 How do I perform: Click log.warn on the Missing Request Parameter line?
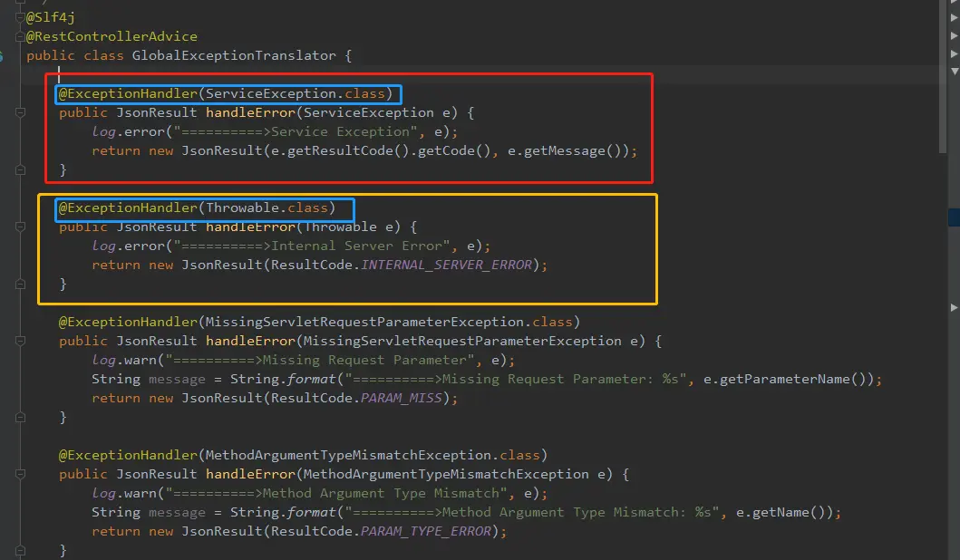pos(124,360)
